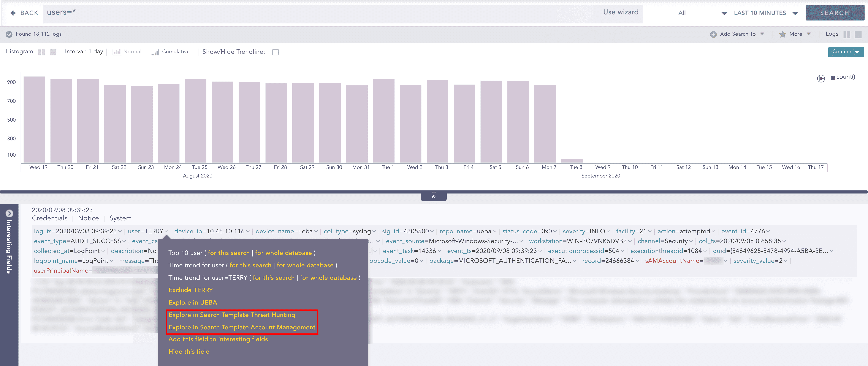This screenshot has height=366, width=868.
Task: Switch histogram to Normal chart icon
Action: coord(117,52)
